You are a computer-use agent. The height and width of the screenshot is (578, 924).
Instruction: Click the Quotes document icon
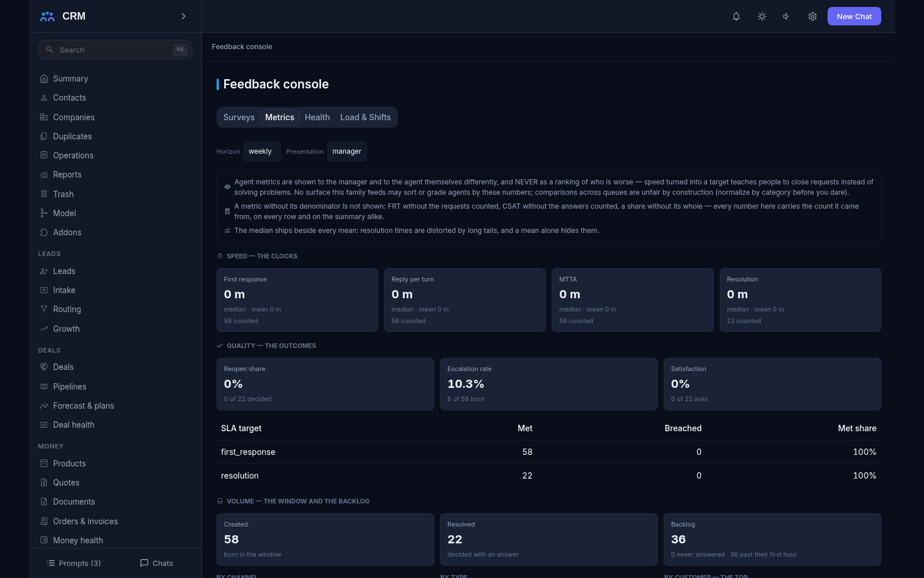(x=44, y=483)
